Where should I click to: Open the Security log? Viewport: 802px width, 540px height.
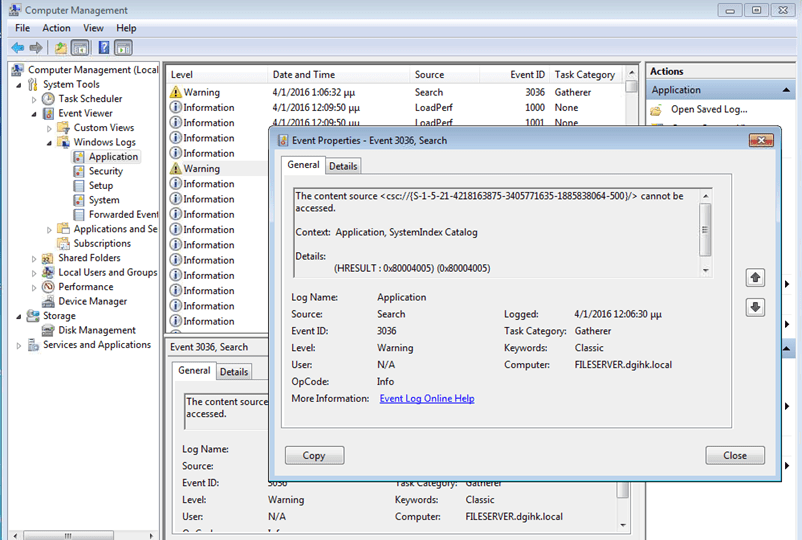click(x=105, y=171)
